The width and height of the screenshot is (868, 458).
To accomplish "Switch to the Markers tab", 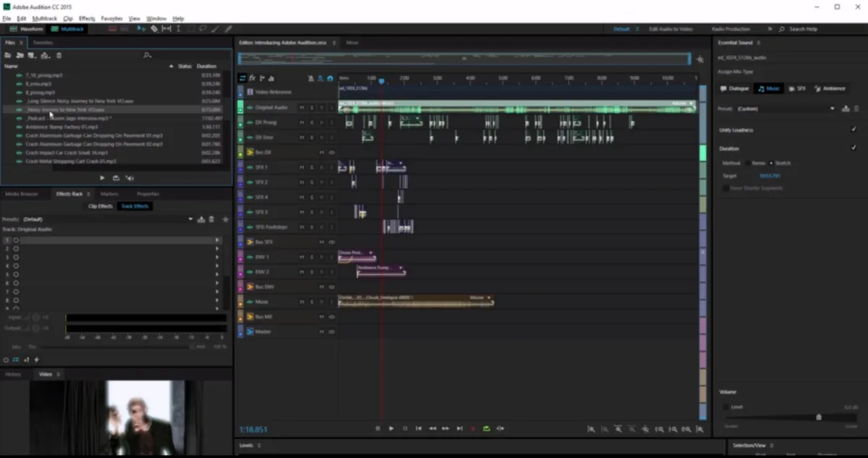I will point(109,194).
